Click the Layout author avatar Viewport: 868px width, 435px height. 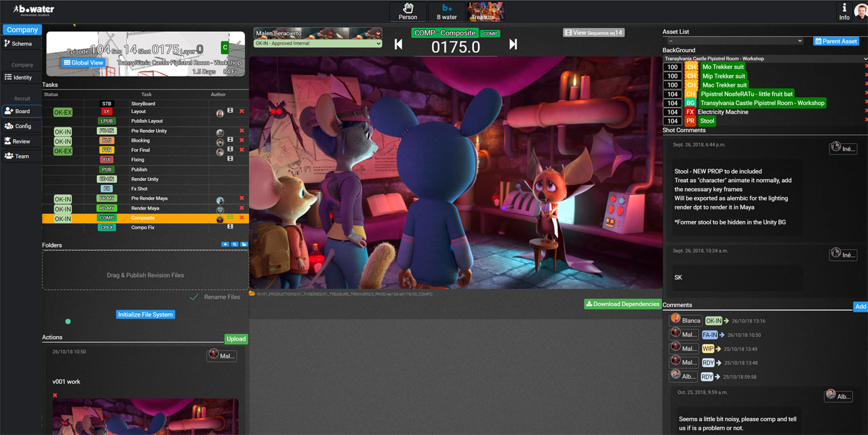click(220, 114)
